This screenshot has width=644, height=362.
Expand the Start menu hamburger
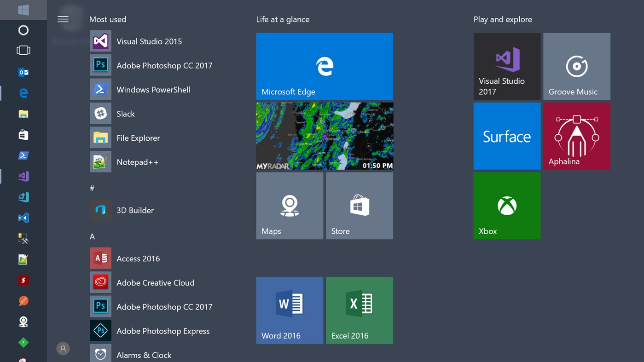(x=63, y=19)
